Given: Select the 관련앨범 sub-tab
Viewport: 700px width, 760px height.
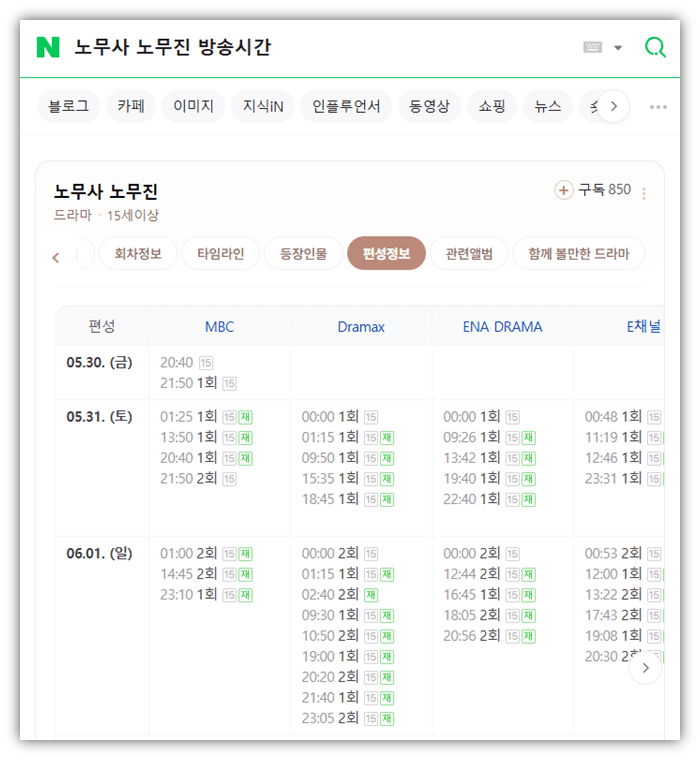Looking at the screenshot, I should coord(469,253).
